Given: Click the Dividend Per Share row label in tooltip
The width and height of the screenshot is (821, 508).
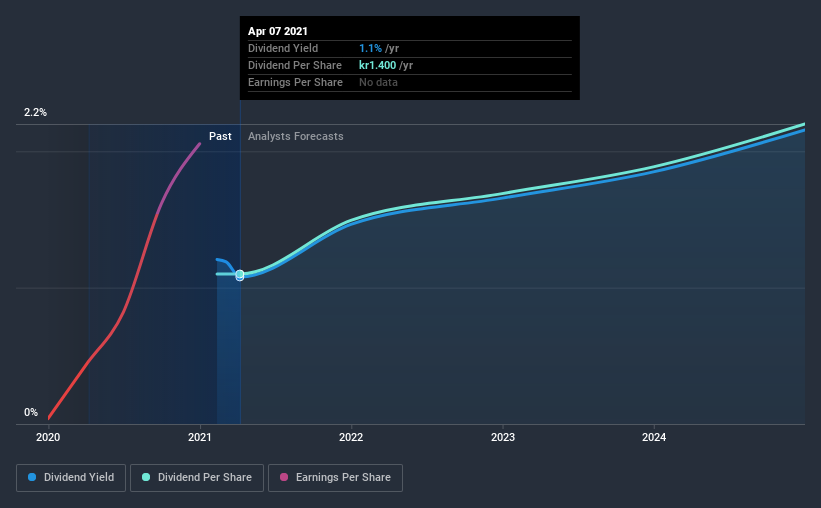Looking at the screenshot, I should (295, 65).
